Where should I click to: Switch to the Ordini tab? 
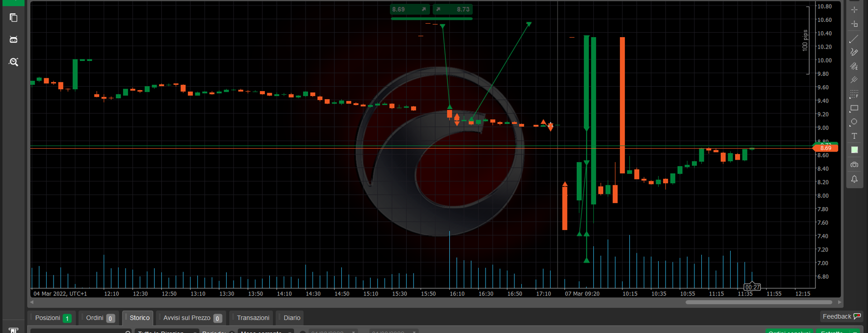pos(100,318)
